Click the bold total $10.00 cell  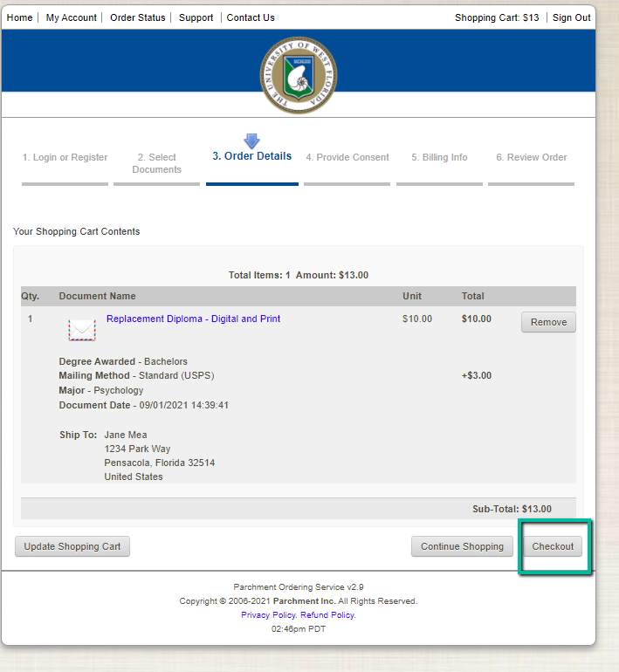click(476, 319)
